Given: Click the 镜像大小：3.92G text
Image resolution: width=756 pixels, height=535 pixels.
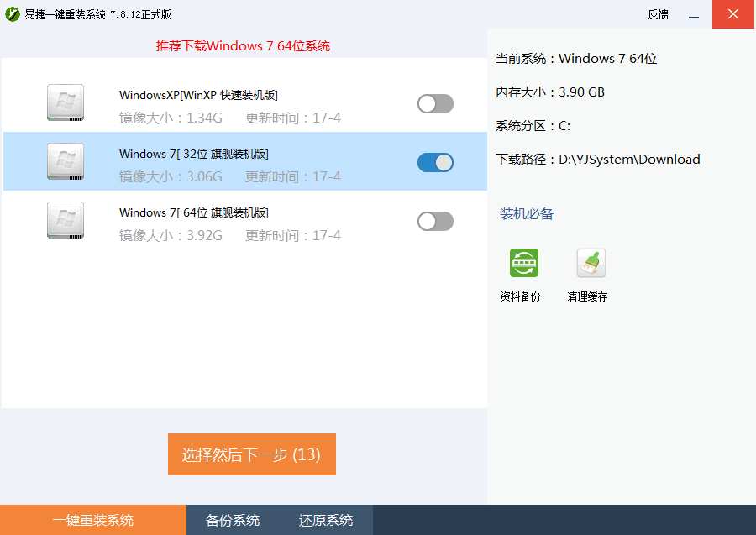Looking at the screenshot, I should [171, 236].
